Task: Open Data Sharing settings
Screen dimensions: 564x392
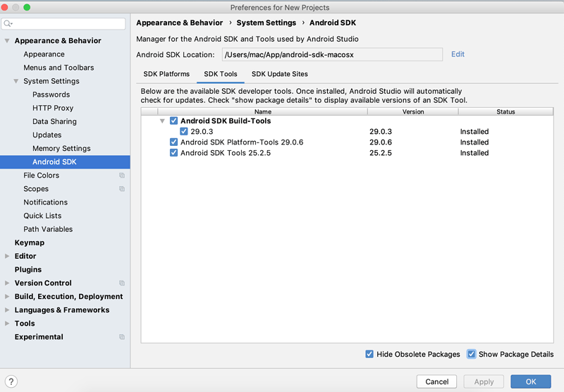Action: click(x=54, y=121)
